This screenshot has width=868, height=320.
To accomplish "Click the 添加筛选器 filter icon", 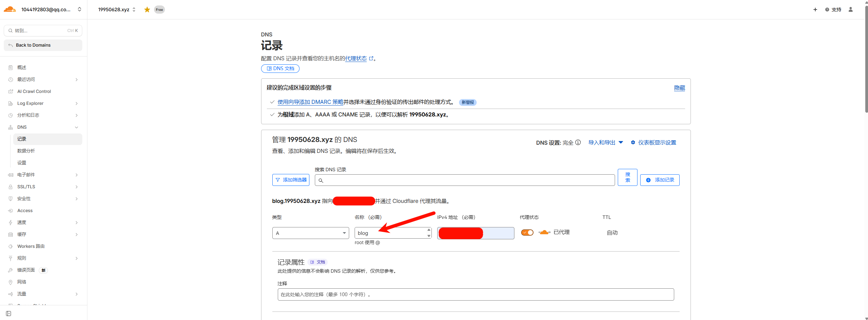I will click(x=278, y=180).
